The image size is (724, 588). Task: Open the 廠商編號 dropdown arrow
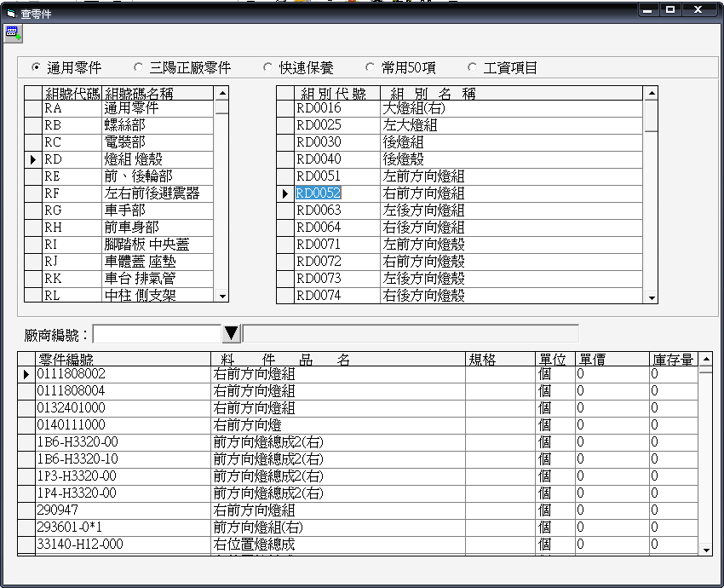[232, 333]
